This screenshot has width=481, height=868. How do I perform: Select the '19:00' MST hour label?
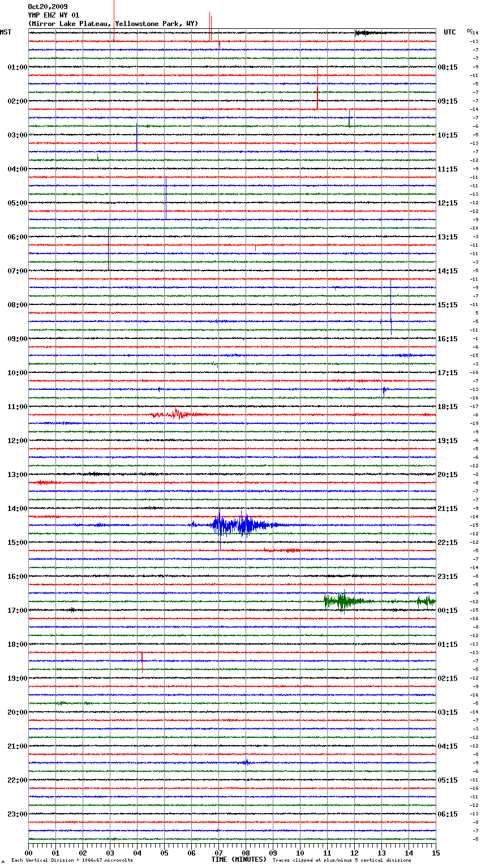click(18, 678)
